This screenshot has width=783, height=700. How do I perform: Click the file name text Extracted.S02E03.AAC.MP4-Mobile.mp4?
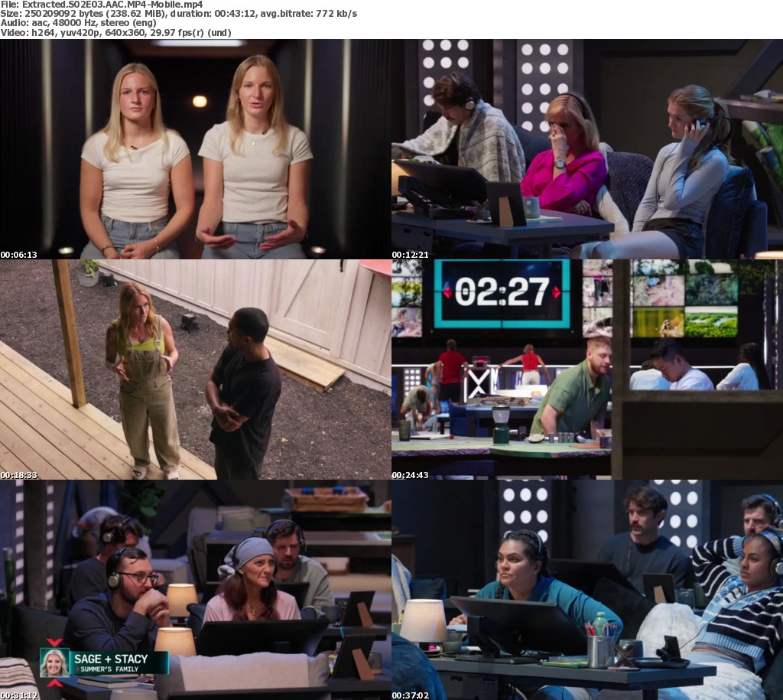coord(101,5)
